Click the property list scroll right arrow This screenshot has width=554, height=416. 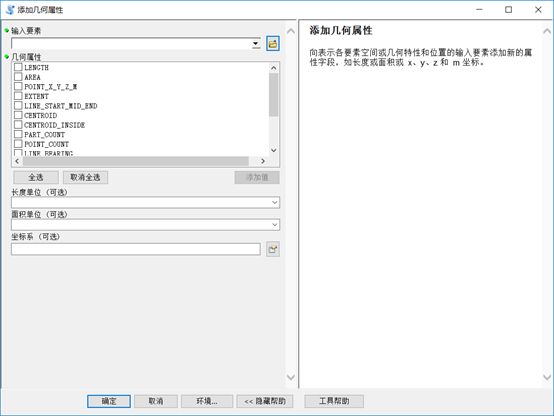click(x=263, y=161)
